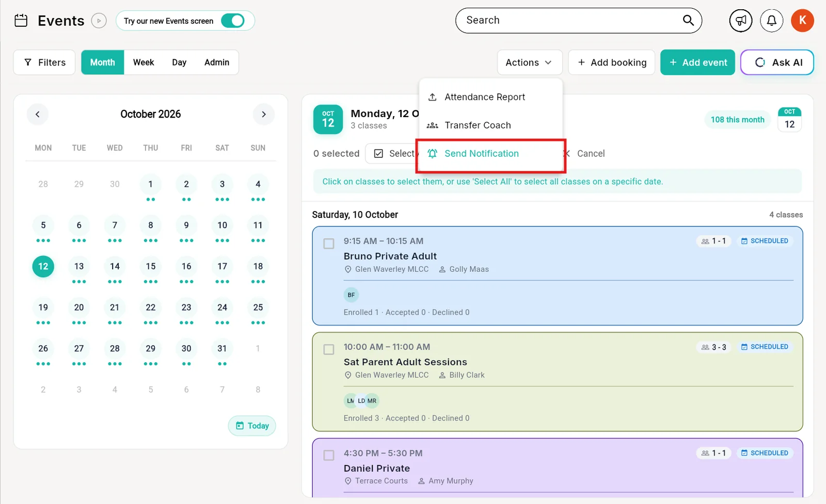Image resolution: width=826 pixels, height=504 pixels.
Task: Click the 108 this month badge
Action: click(738, 120)
